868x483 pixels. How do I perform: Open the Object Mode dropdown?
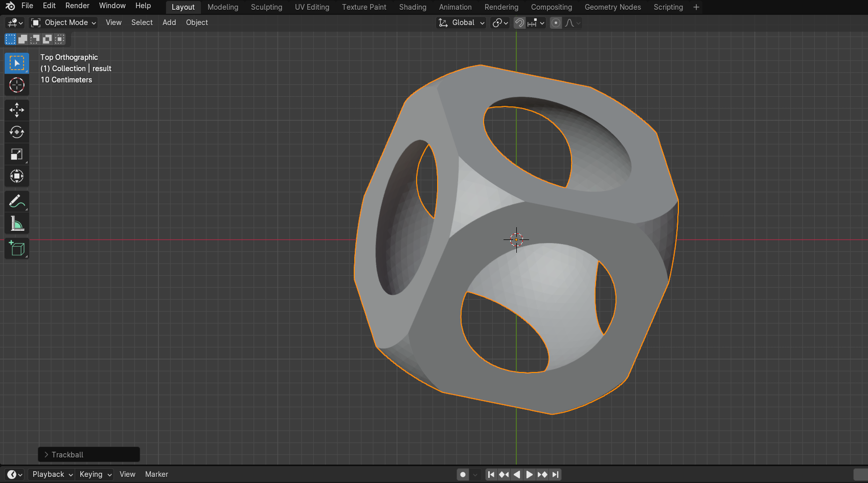pos(63,23)
